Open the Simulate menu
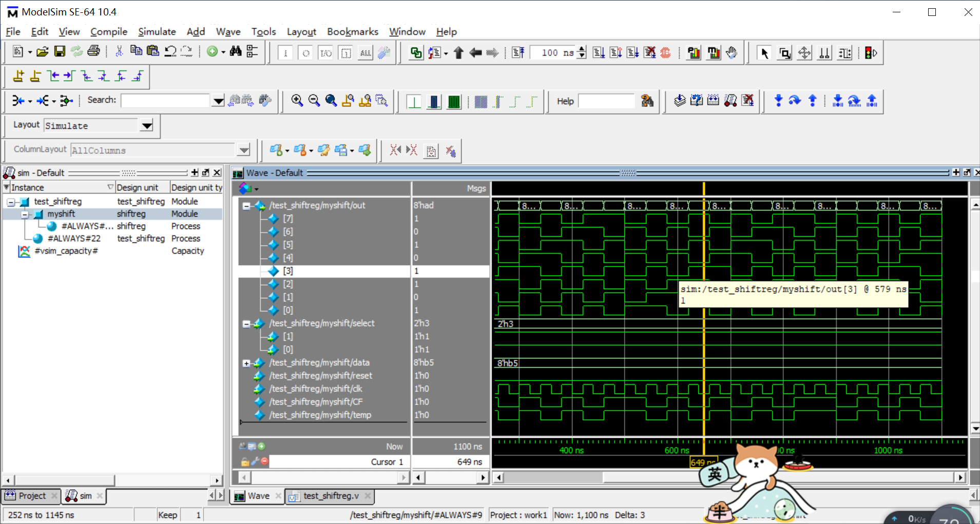This screenshot has height=524, width=980. pos(157,32)
